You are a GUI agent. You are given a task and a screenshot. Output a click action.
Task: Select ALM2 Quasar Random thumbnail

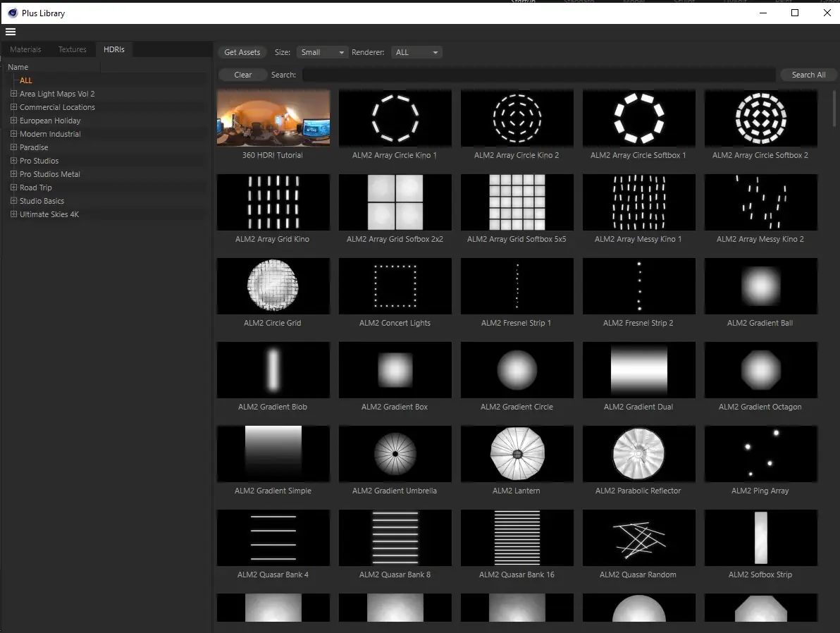[x=639, y=538]
